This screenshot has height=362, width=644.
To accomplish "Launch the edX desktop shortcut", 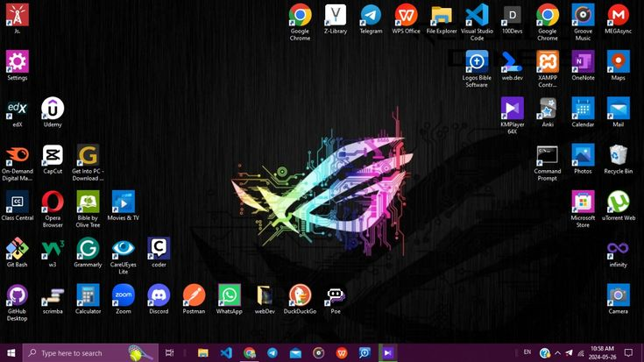I will 18,112.
